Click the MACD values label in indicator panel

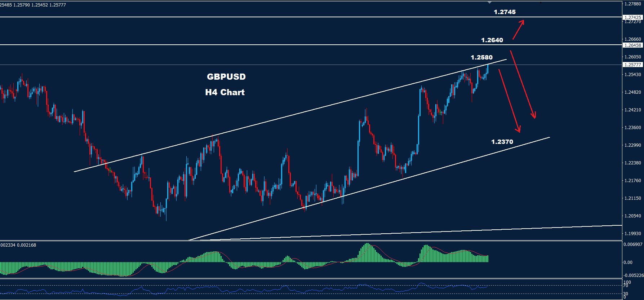click(18, 245)
